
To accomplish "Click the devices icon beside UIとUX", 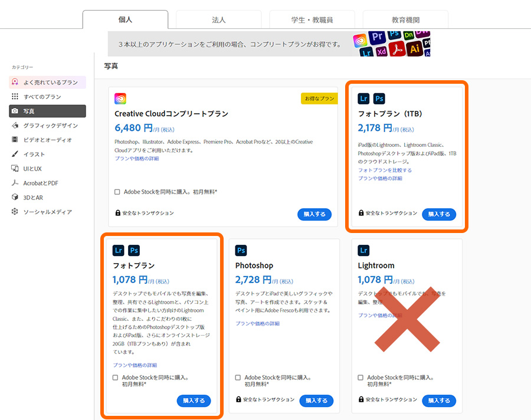I will coord(15,168).
